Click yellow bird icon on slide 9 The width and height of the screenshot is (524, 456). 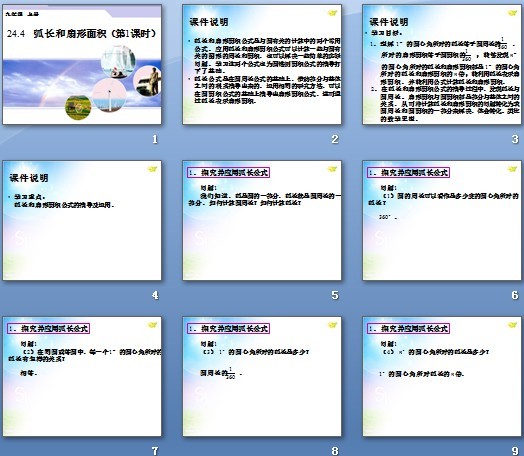[x=512, y=325]
